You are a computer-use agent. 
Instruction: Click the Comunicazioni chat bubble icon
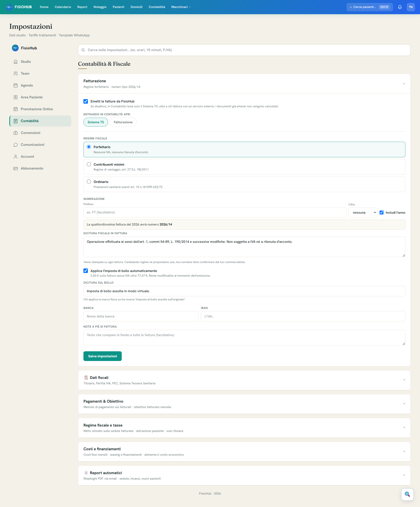(x=15, y=145)
